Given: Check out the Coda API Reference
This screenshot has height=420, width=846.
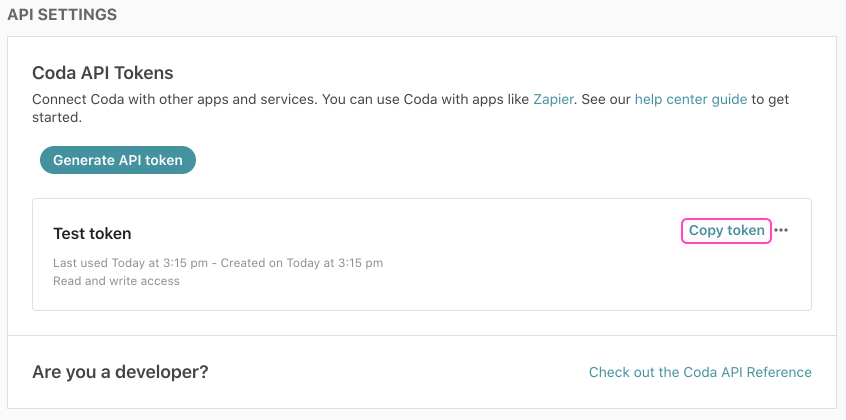Looking at the screenshot, I should [x=700, y=372].
